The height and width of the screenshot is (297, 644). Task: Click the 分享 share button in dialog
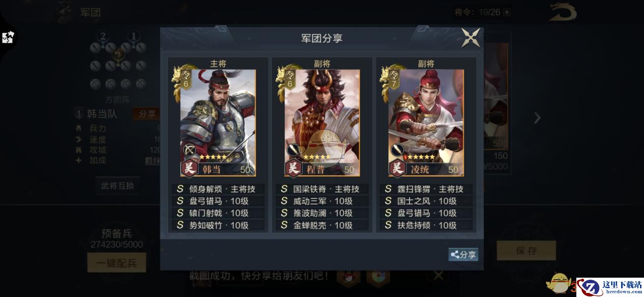tap(463, 255)
